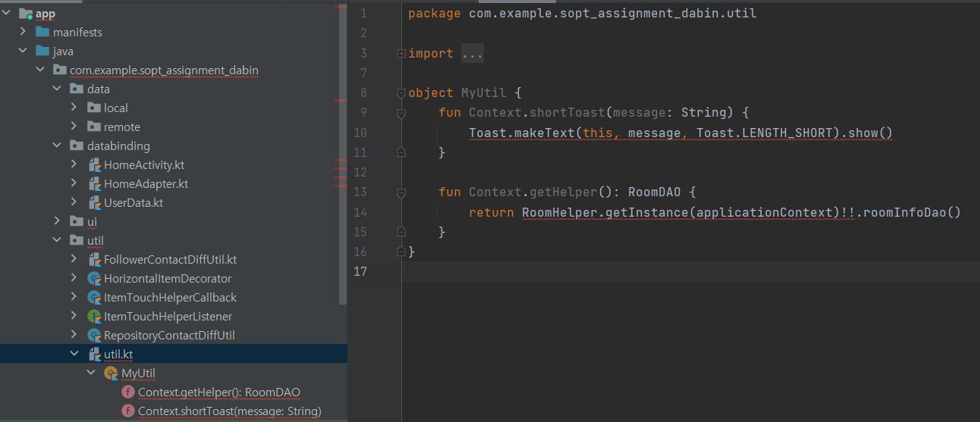Click the getHelper function icon
The height and width of the screenshot is (422, 980).
coord(128,392)
